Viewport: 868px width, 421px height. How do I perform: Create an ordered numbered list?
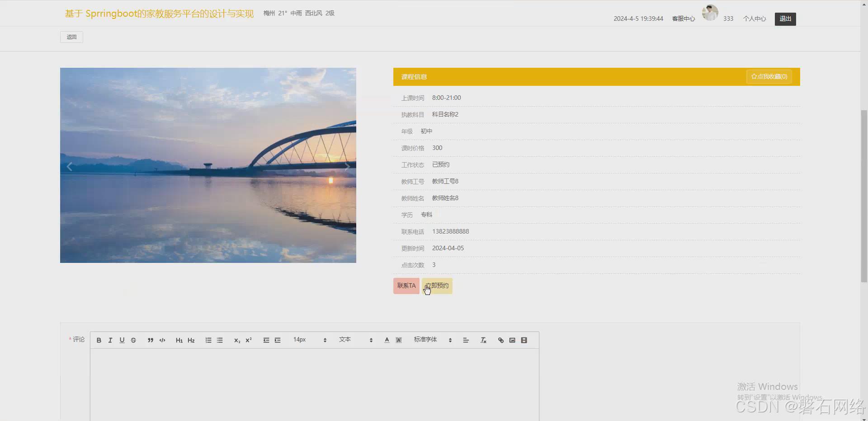point(208,340)
